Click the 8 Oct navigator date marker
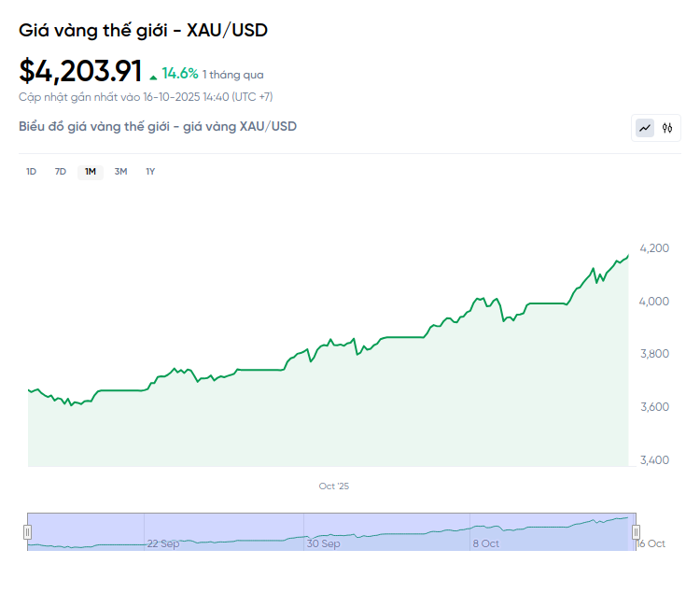The image size is (700, 592). click(486, 543)
